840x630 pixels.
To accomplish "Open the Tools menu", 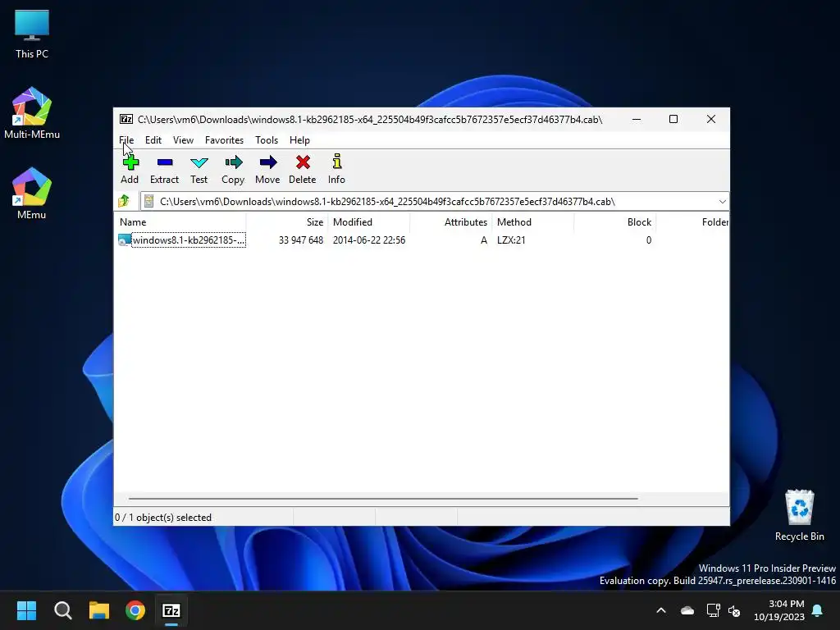I will pyautogui.click(x=267, y=139).
